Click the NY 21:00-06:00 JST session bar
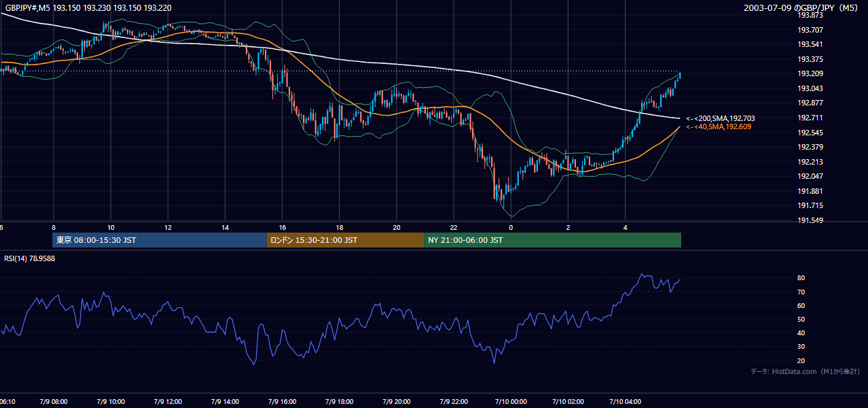The width and height of the screenshot is (868, 408). 553,240
